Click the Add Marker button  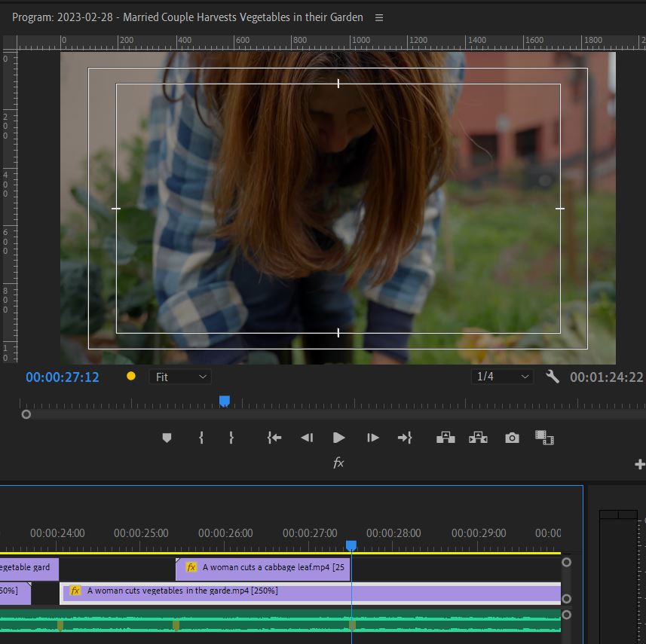tap(167, 438)
